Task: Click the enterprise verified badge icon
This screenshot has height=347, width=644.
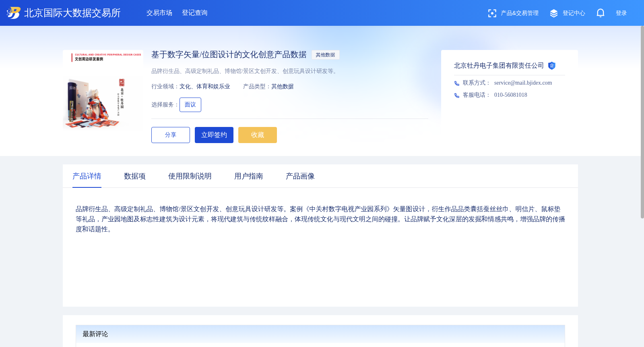Action: click(x=552, y=66)
